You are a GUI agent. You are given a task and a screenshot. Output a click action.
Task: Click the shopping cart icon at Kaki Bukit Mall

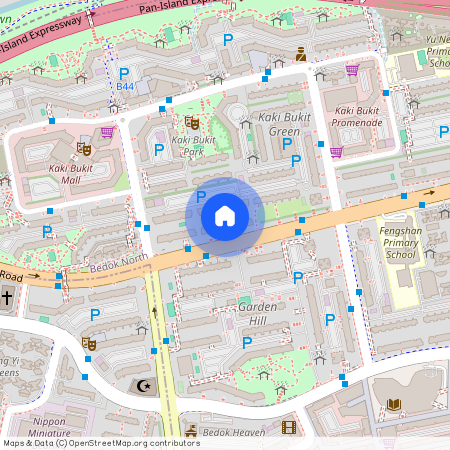[107, 132]
